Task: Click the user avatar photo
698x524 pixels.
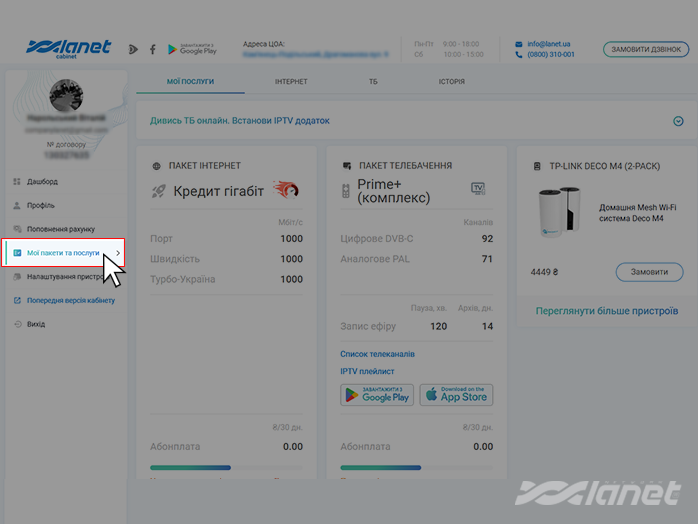Action: point(66,95)
